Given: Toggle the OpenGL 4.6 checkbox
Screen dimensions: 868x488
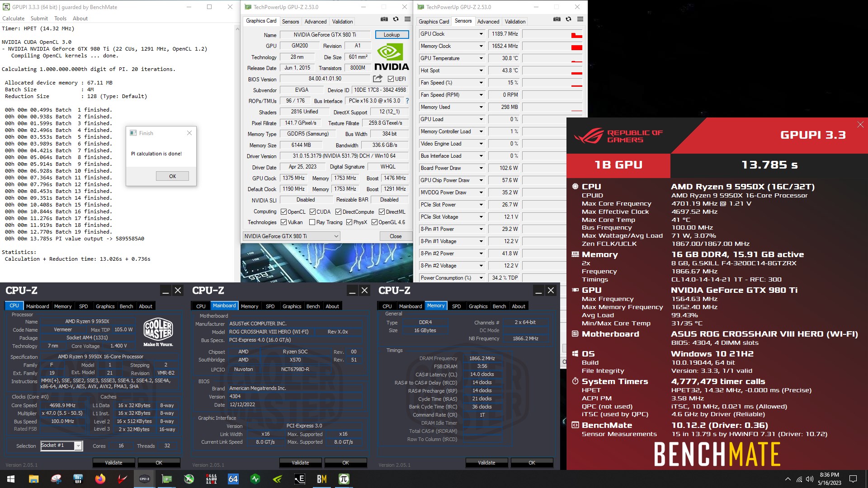Looking at the screenshot, I should [374, 222].
